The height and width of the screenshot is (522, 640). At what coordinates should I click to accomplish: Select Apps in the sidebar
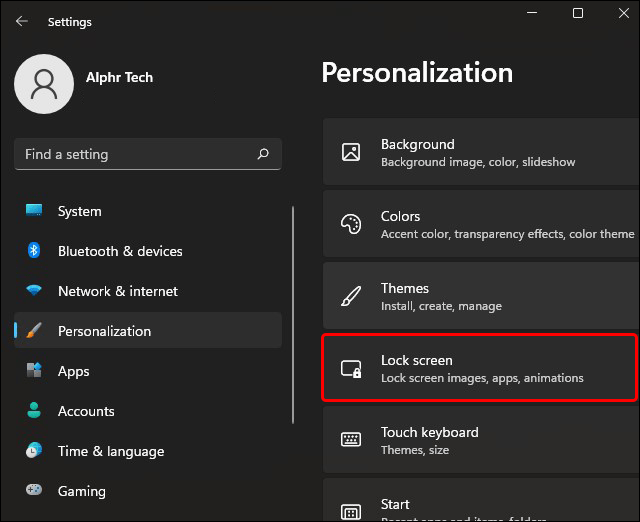(73, 371)
